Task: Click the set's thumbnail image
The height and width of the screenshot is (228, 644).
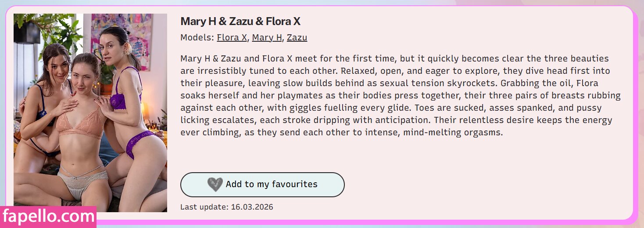Action: click(x=90, y=113)
